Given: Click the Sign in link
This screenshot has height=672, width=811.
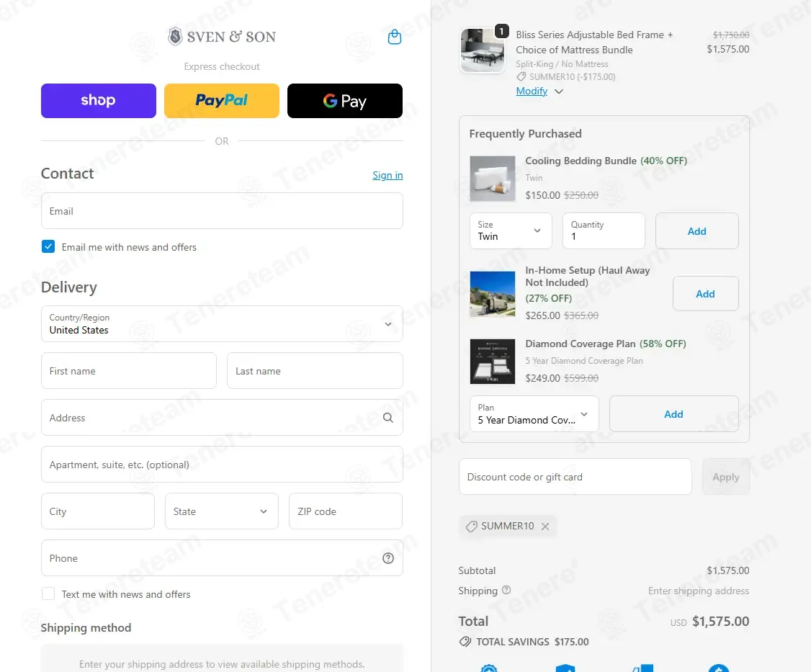Looking at the screenshot, I should pyautogui.click(x=387, y=175).
